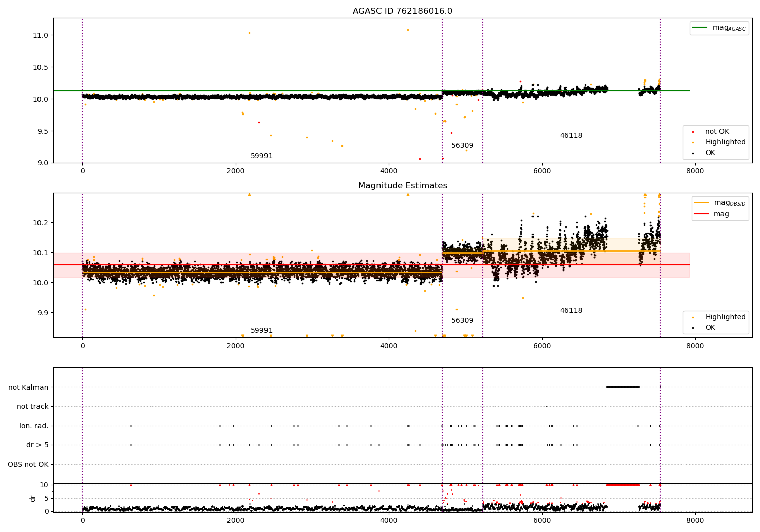
Task: Click the "not track" row label
Action: pyautogui.click(x=32, y=407)
